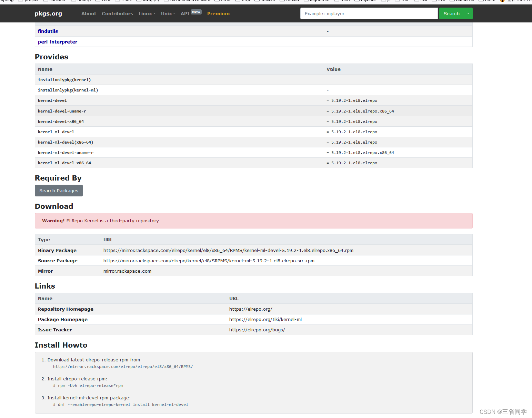Click the New badge beside API
532x418 pixels.
tap(196, 12)
